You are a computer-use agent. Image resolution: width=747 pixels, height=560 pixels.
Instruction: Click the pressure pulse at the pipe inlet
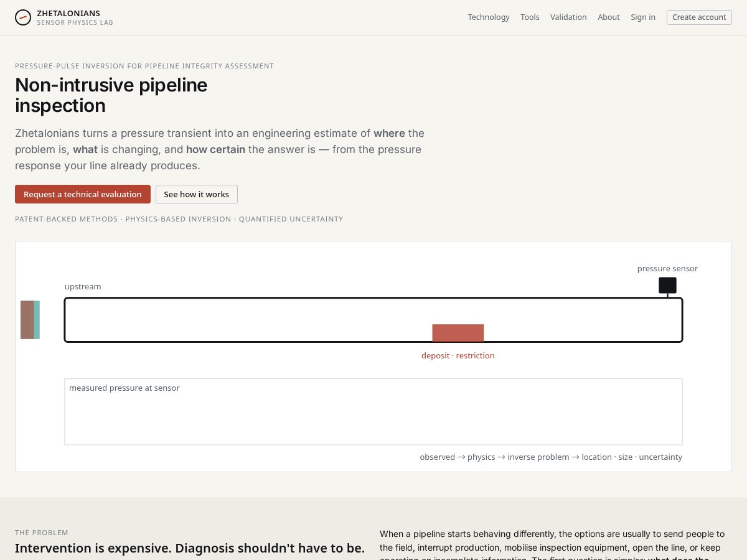[30, 320]
